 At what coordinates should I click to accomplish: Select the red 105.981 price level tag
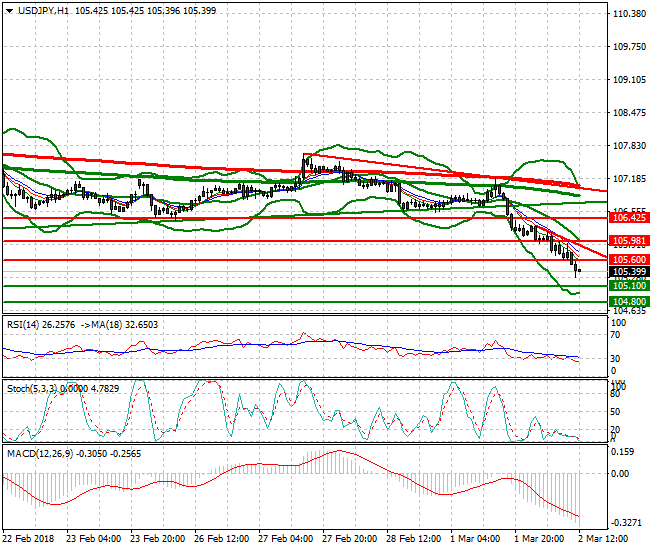point(627,241)
